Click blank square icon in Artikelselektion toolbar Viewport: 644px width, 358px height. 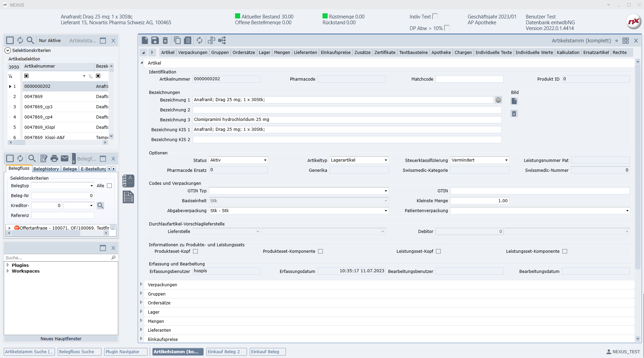[x=10, y=40]
